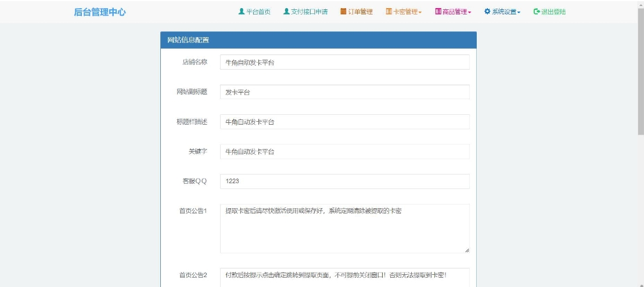Click the orange icon beside 卡密管理
The width and height of the screenshot is (644, 287).
pyautogui.click(x=389, y=12)
